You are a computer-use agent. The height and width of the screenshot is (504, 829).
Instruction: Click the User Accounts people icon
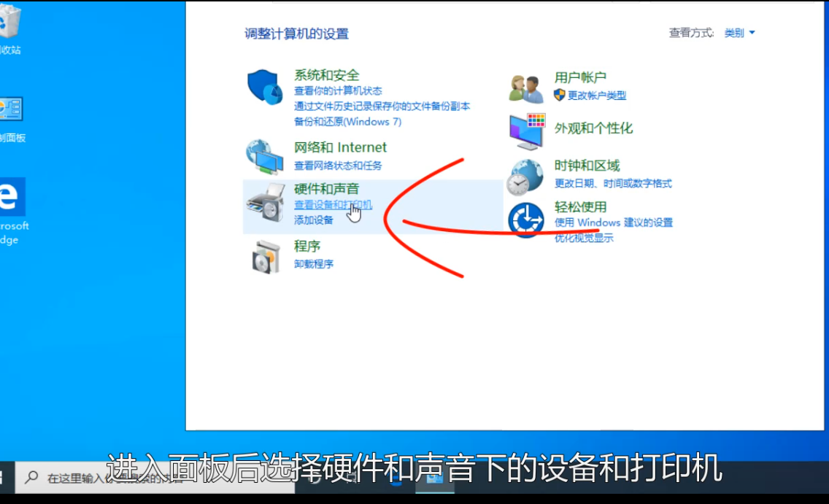tap(526, 88)
